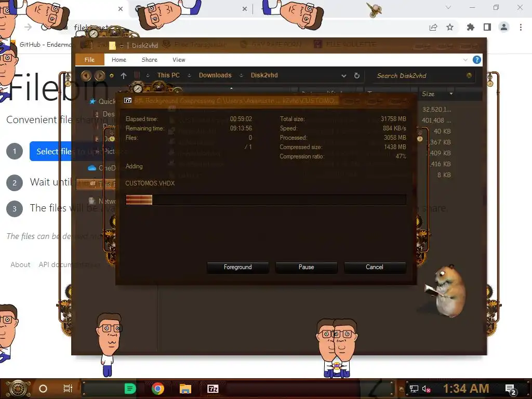Open the steampunk Start button
The image size is (532, 399).
pos(18,389)
